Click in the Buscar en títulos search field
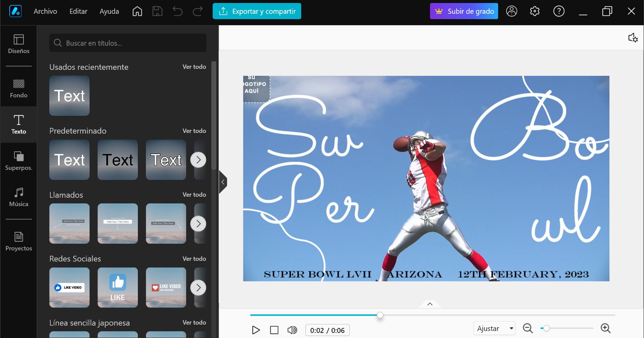This screenshot has height=338, width=644. 128,43
